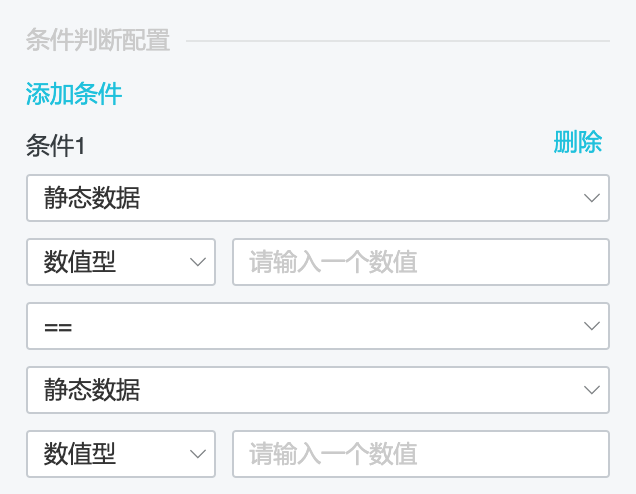Focus the first 请输入一个数值 input field

point(421,262)
